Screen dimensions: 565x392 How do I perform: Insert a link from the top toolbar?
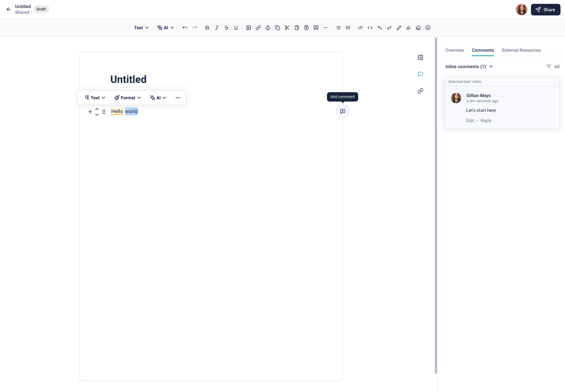click(x=258, y=28)
